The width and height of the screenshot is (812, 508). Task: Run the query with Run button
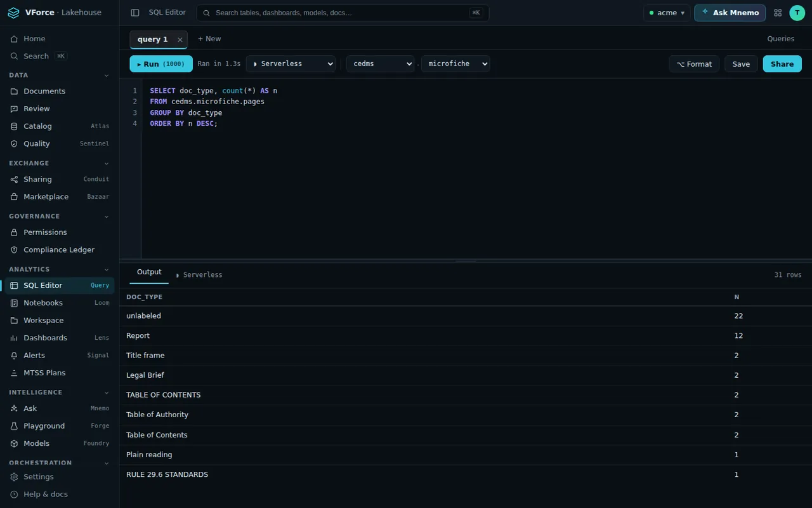(161, 63)
